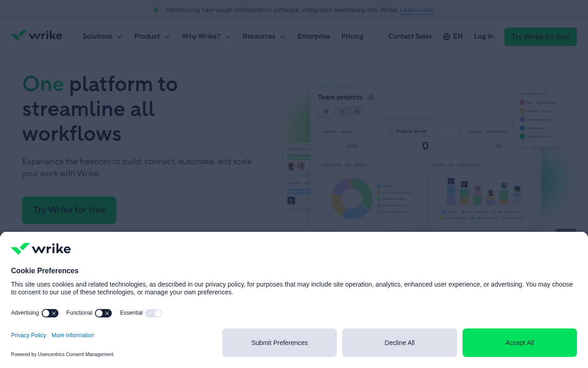Toggle the Advertising cookies switch
Image resolution: width=588 pixels, height=368 pixels.
pyautogui.click(x=50, y=313)
